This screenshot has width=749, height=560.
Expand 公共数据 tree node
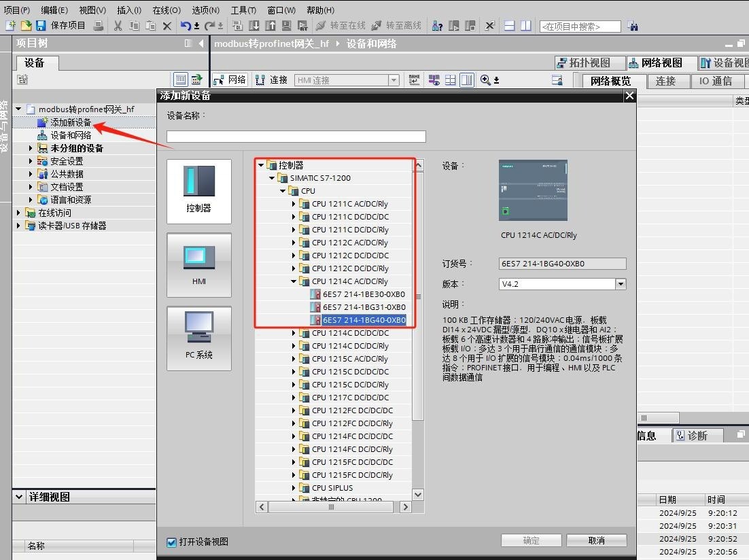31,174
